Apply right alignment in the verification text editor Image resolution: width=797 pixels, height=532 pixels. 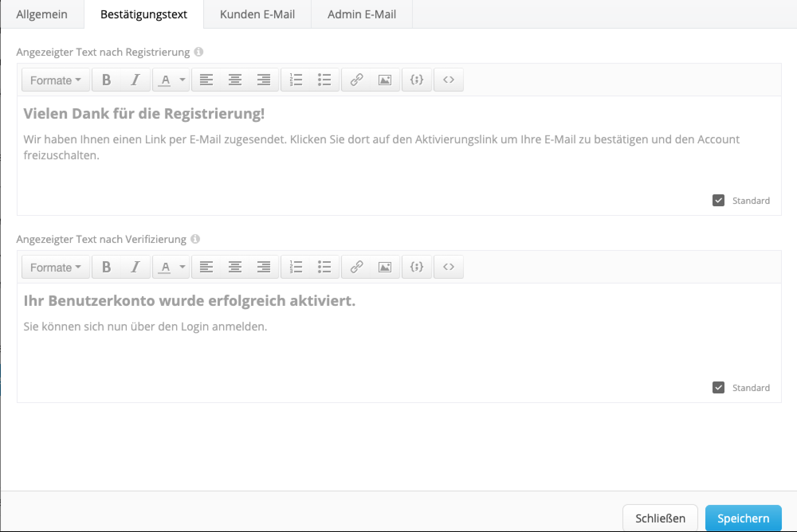(264, 267)
